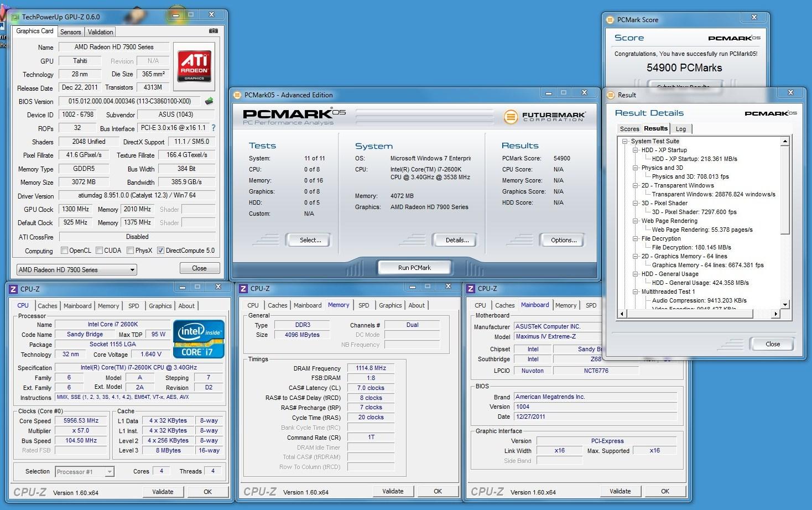Collapse the Physics and 3D node
Viewport: 812px width, 510px height.
[636, 168]
